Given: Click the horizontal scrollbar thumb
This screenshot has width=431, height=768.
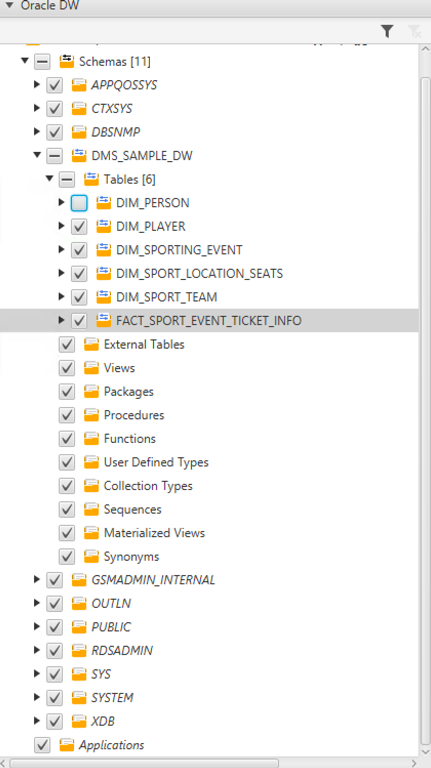Looking at the screenshot, I should coord(144,763).
